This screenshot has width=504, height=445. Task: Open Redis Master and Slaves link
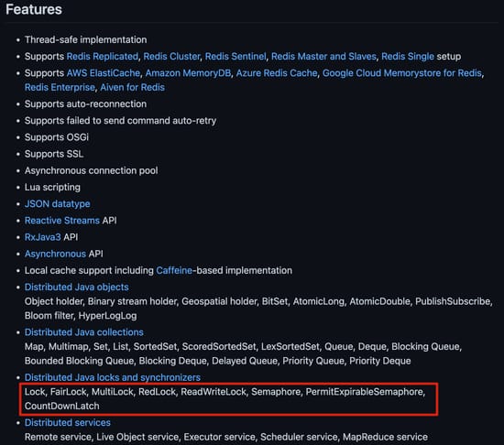(323, 57)
